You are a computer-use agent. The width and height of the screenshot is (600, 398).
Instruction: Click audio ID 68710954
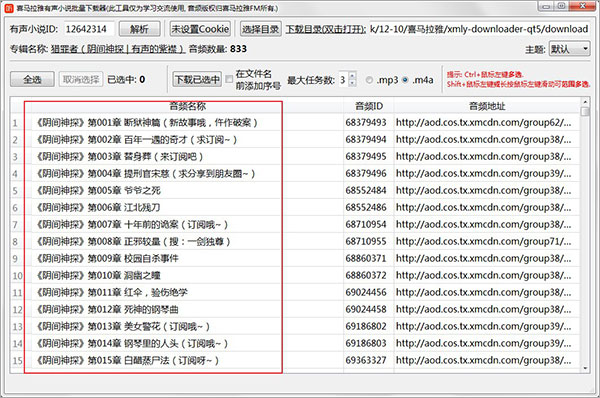click(366, 224)
